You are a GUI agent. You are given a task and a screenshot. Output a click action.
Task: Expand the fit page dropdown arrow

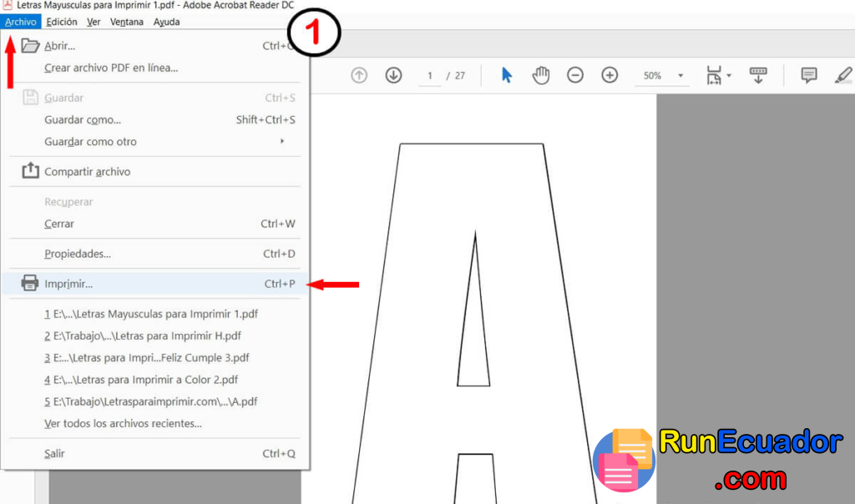point(729,75)
